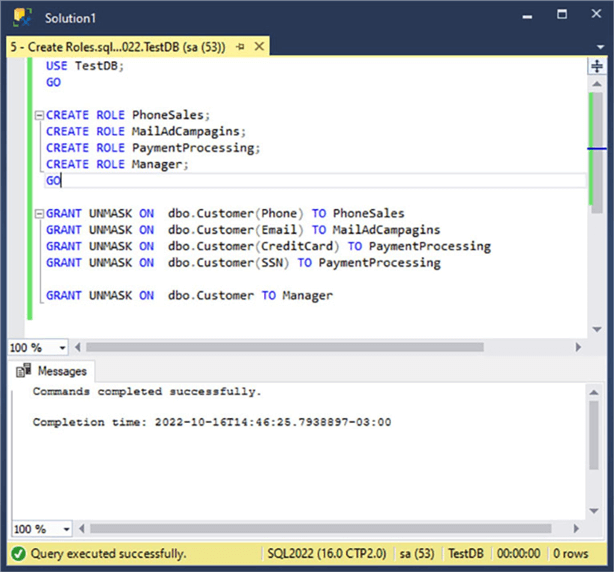The image size is (614, 572).
Task: Open the Messages pane zoom 100 % dropdown
Action: pos(67,529)
